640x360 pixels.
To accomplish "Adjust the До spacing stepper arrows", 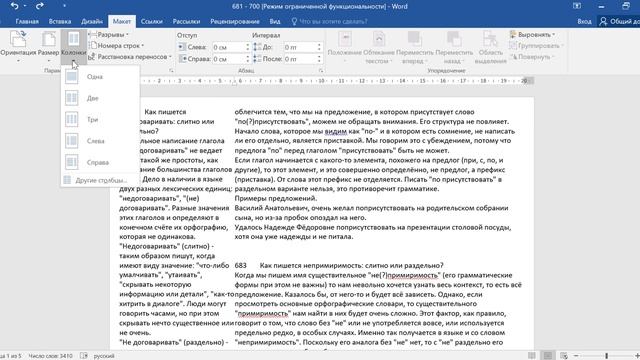I will [319, 47].
